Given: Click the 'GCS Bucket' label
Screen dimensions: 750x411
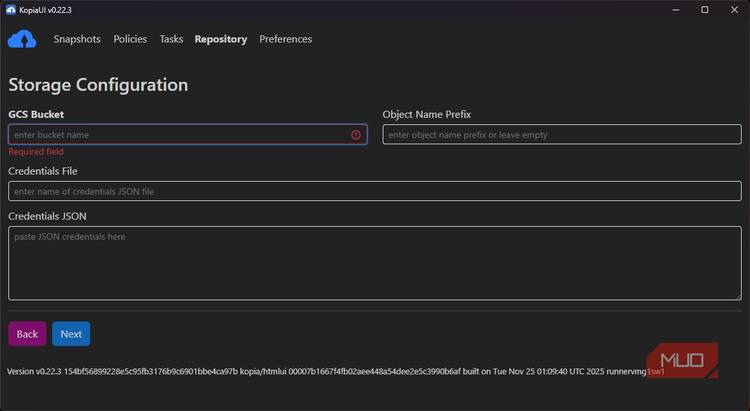Looking at the screenshot, I should (36, 114).
